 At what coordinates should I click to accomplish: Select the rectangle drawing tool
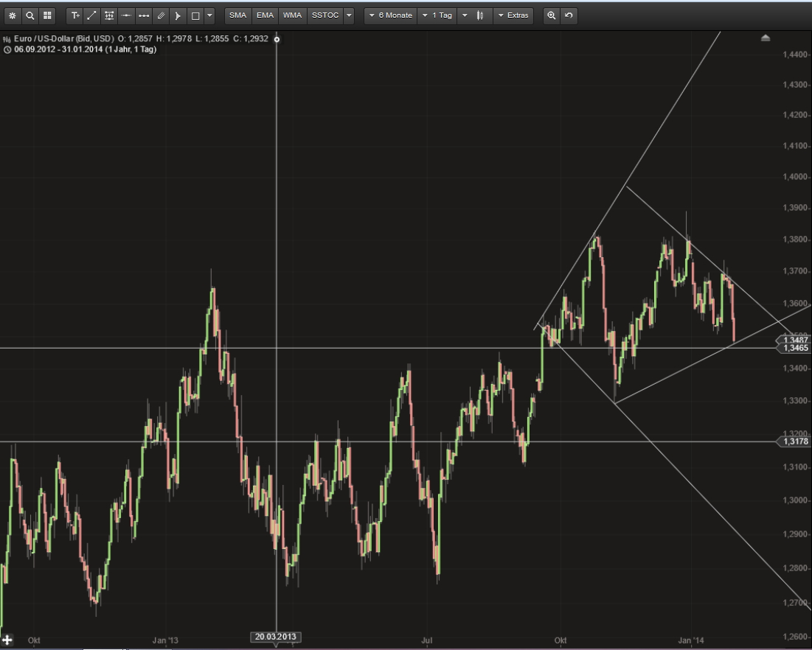pyautogui.click(x=195, y=15)
